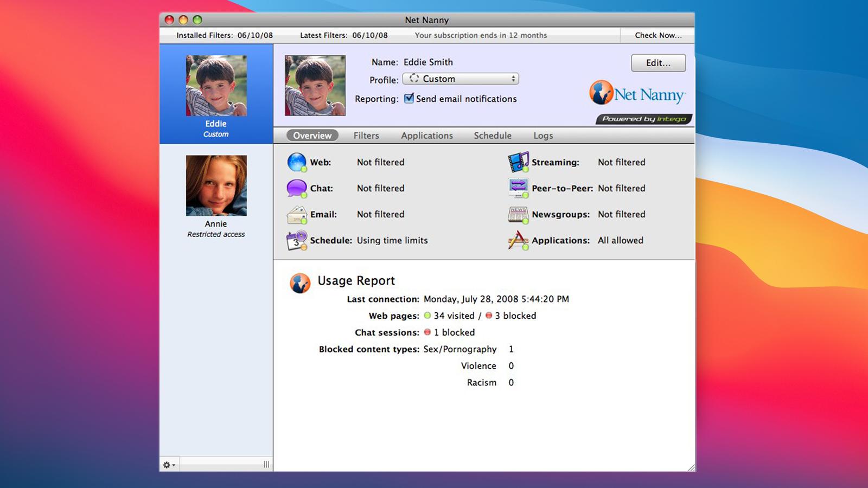Click Eddie Smith's profile photo in header
868x488 pixels.
pyautogui.click(x=315, y=86)
